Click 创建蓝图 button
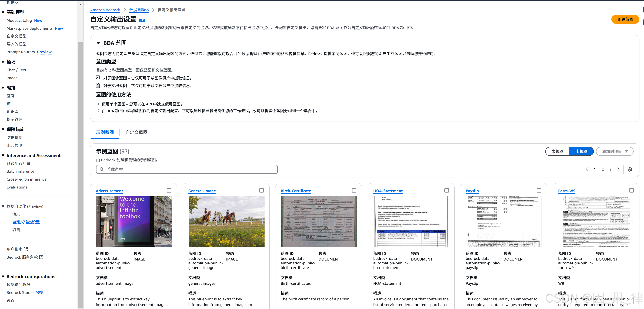The image size is (644, 309). pos(625,19)
